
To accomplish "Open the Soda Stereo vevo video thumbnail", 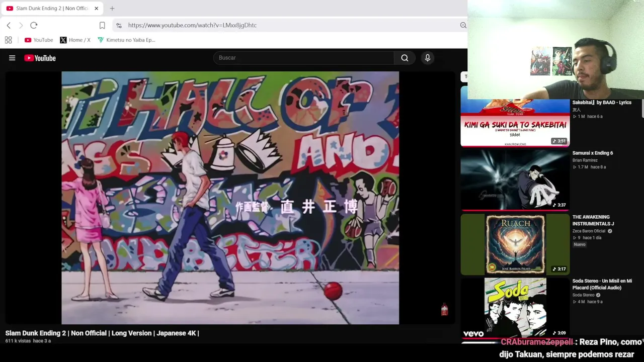I will 515,307.
